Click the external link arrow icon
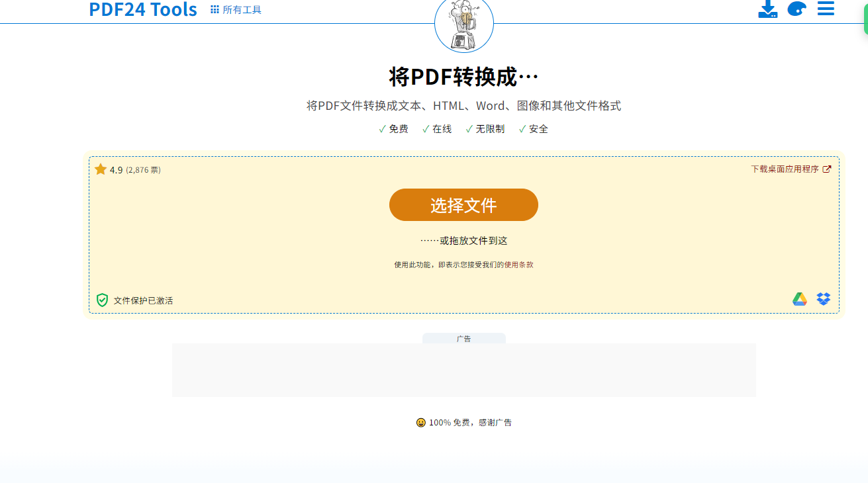868x483 pixels. coord(827,169)
